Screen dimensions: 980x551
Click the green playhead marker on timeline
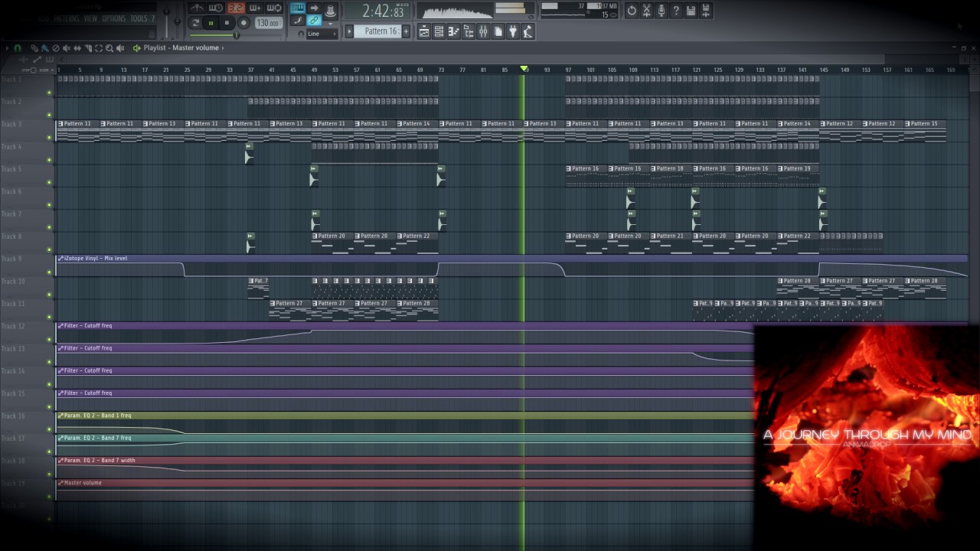pyautogui.click(x=524, y=69)
